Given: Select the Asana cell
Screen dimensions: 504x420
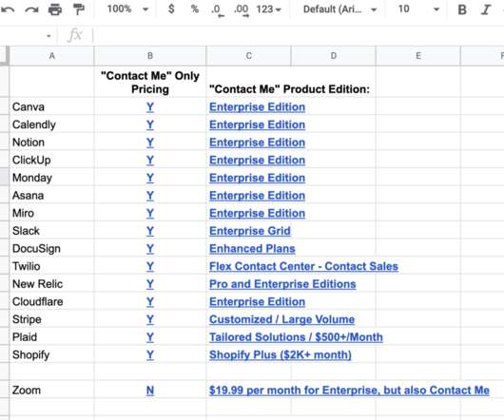Looking at the screenshot, I should pos(52,195).
